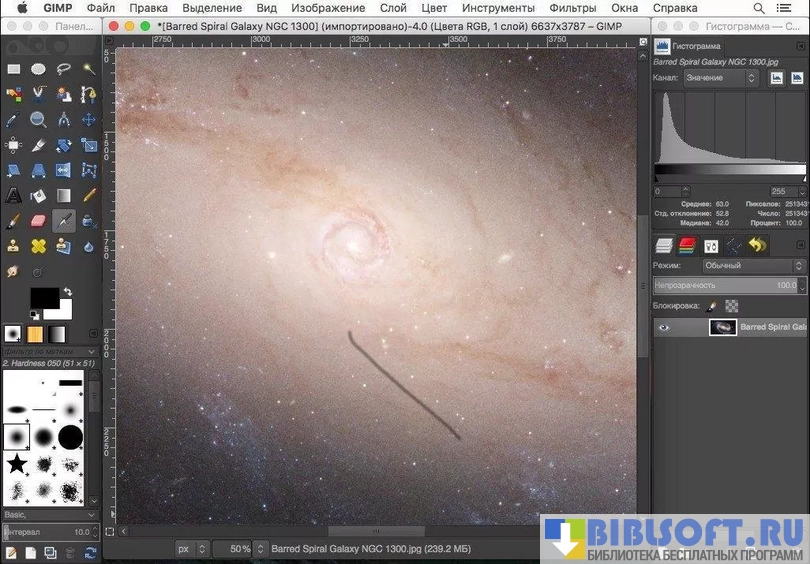
Task: Click the black foreground color swatch
Action: coord(43,297)
